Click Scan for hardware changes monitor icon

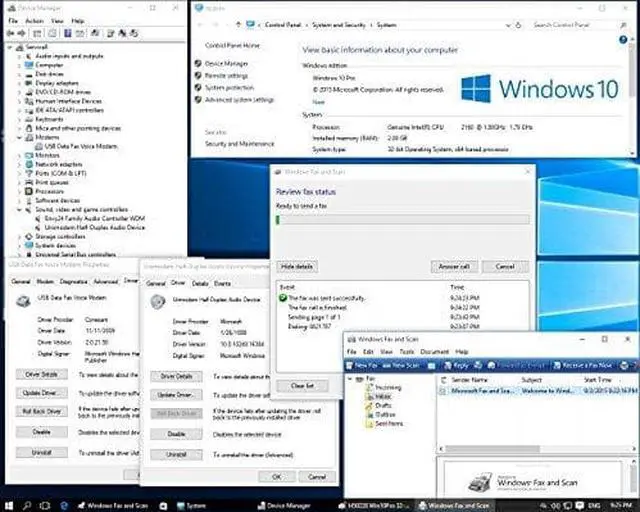tap(95, 33)
